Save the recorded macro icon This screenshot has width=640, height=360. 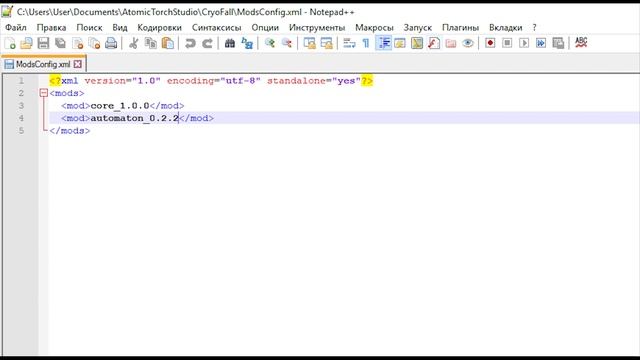pyautogui.click(x=558, y=43)
